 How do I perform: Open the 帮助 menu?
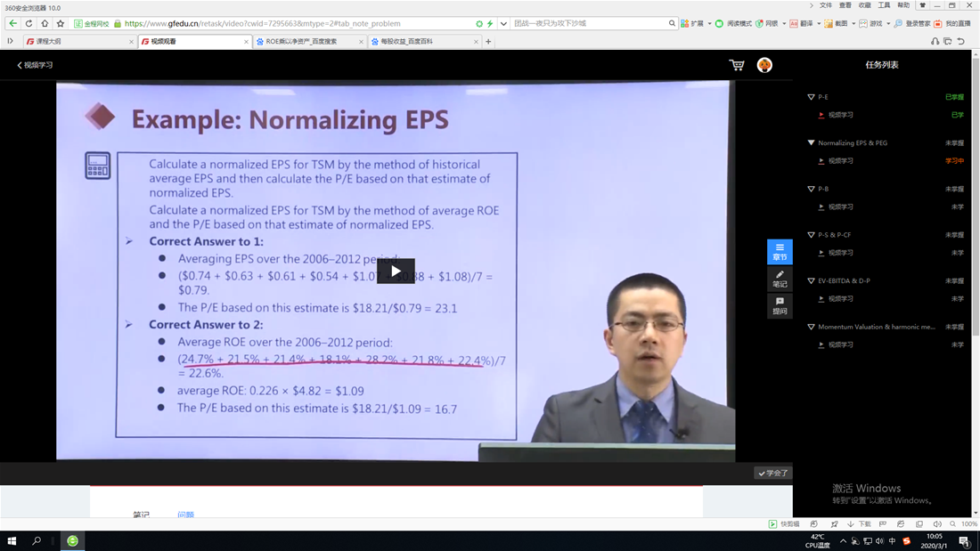(903, 5)
